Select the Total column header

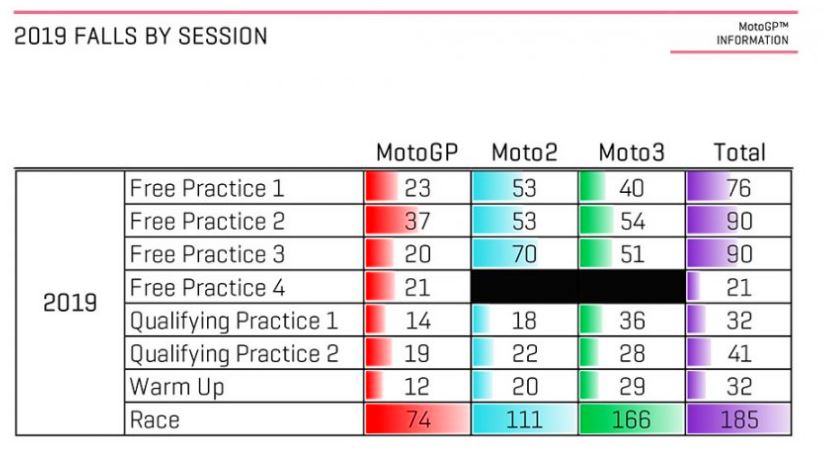[739, 153]
